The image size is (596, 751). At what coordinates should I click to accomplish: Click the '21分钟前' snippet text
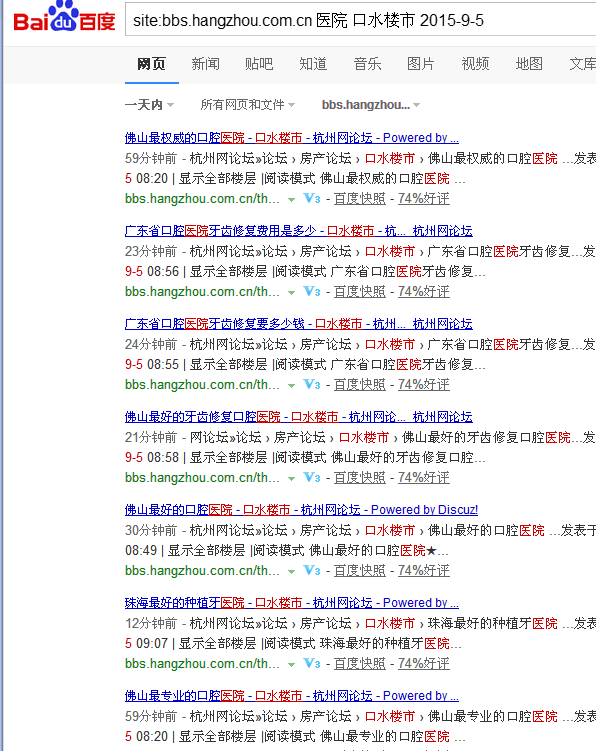(x=151, y=437)
